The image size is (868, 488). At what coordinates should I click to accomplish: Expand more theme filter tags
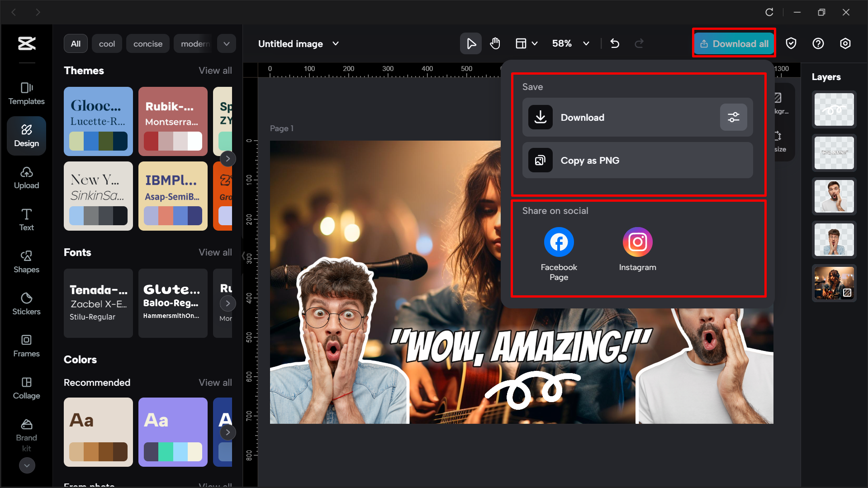pos(226,43)
